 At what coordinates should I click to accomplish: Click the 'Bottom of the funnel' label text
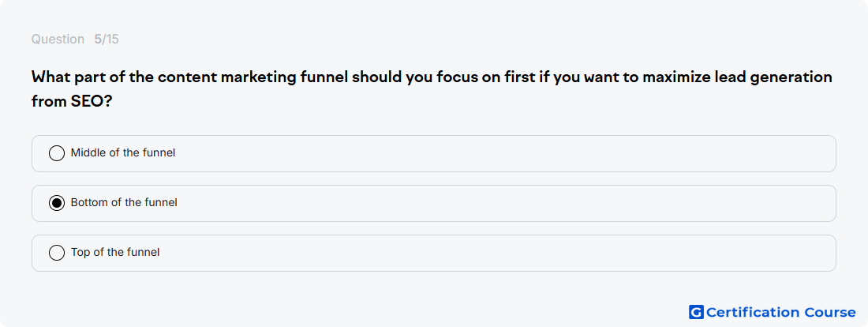point(124,203)
